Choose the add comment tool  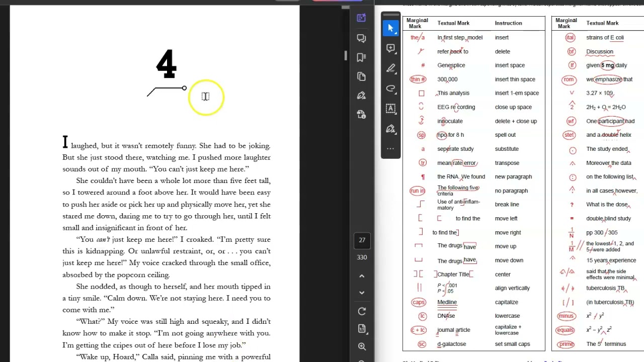(391, 48)
